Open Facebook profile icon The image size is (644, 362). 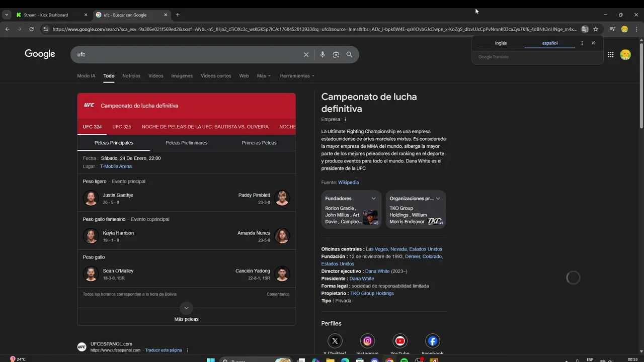(433, 341)
